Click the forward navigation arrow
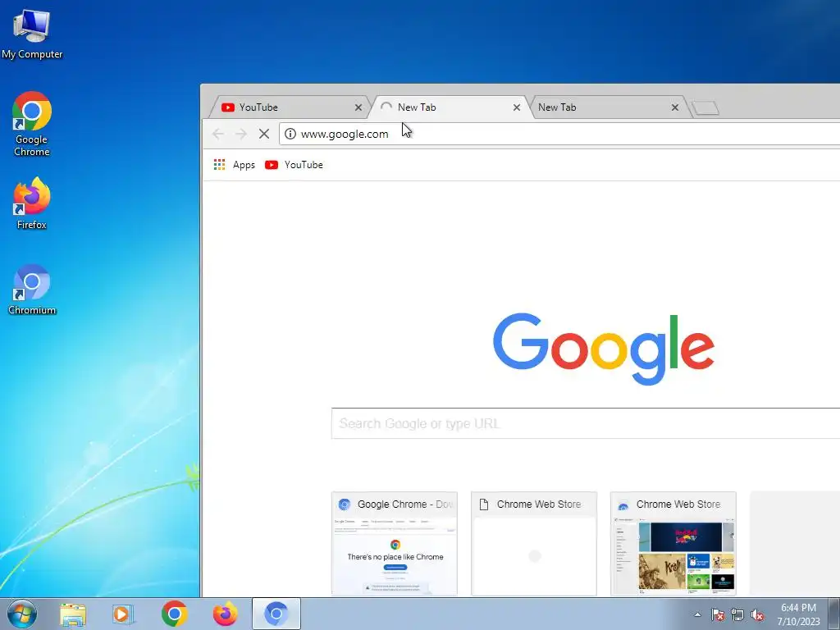The height and width of the screenshot is (630, 840). click(x=241, y=134)
